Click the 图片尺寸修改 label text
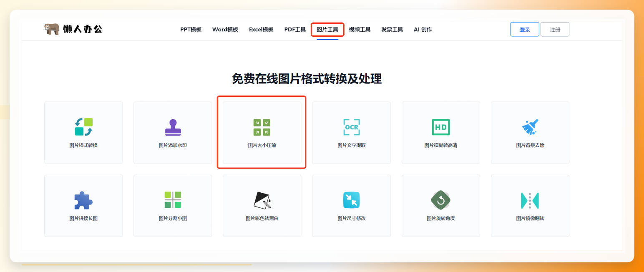Image resolution: width=644 pixels, height=272 pixels. [351, 219]
